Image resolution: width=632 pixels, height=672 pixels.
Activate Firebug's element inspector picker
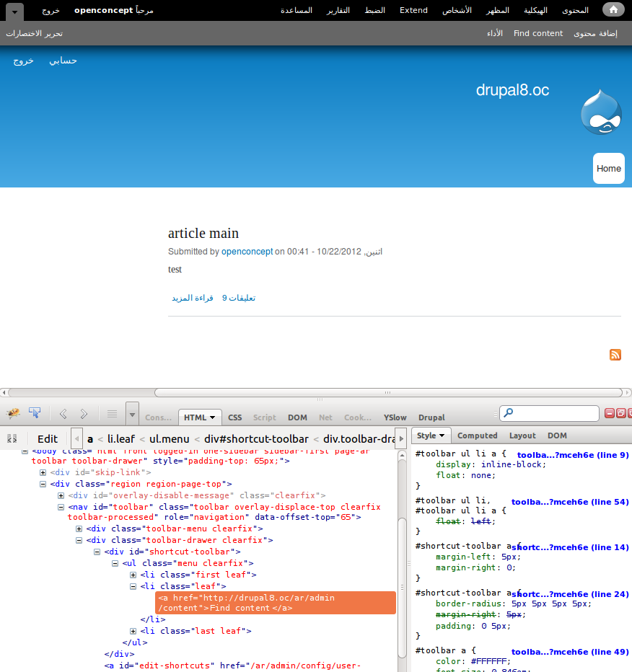coord(35,412)
